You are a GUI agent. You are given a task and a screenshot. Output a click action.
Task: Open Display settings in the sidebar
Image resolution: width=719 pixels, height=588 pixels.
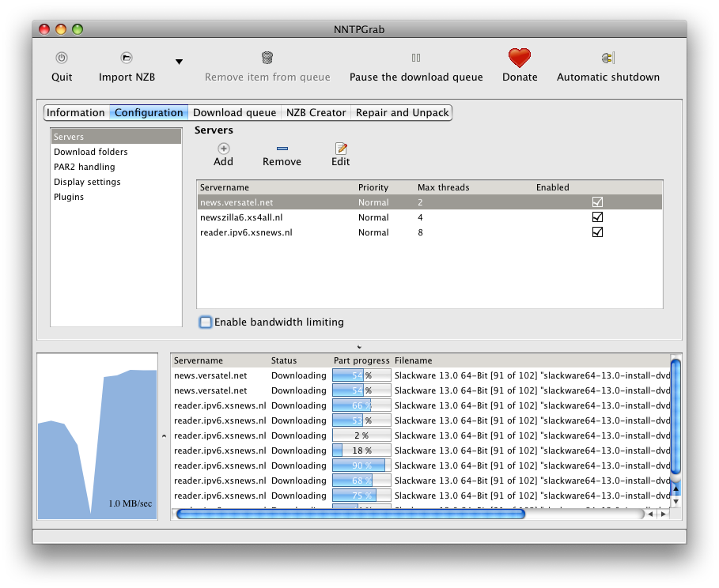[x=87, y=182]
